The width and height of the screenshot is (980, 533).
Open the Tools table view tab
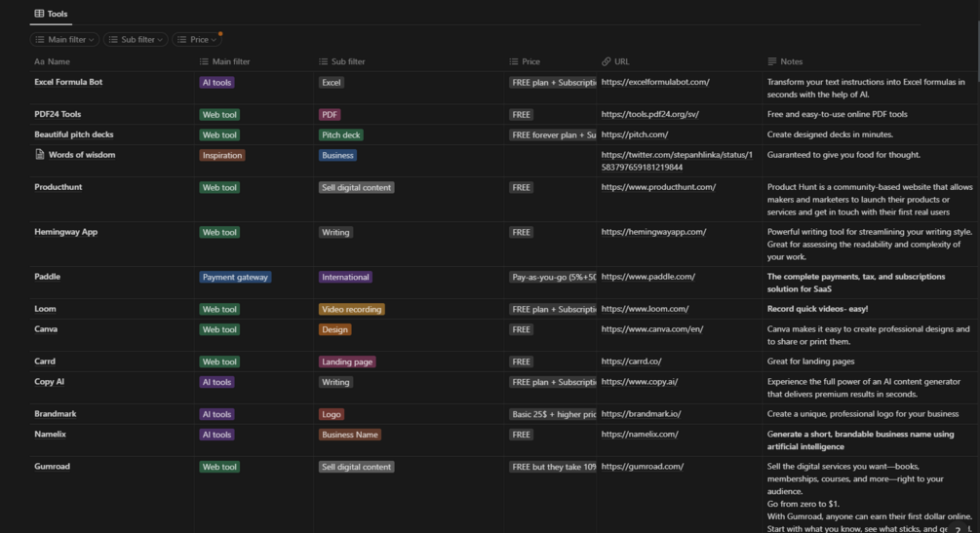pos(51,13)
